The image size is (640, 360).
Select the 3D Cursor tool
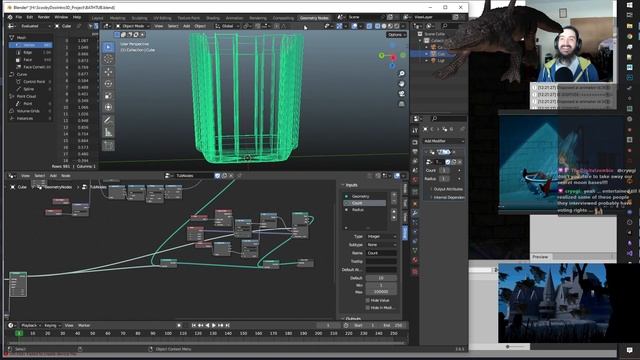108,60
